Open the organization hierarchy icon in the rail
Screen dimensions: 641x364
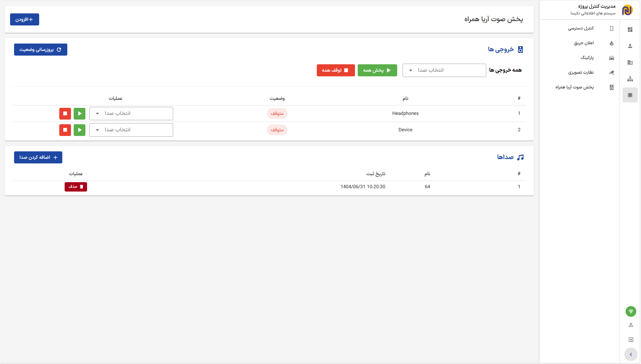tap(630, 79)
